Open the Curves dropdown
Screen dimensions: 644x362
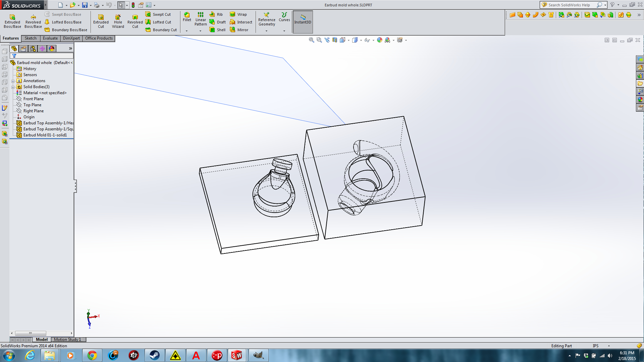click(x=284, y=31)
